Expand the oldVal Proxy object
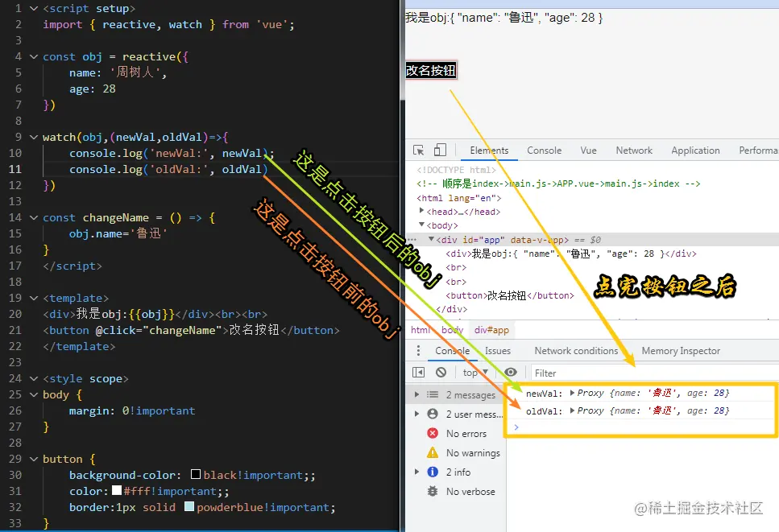The width and height of the screenshot is (779, 532). pos(572,410)
